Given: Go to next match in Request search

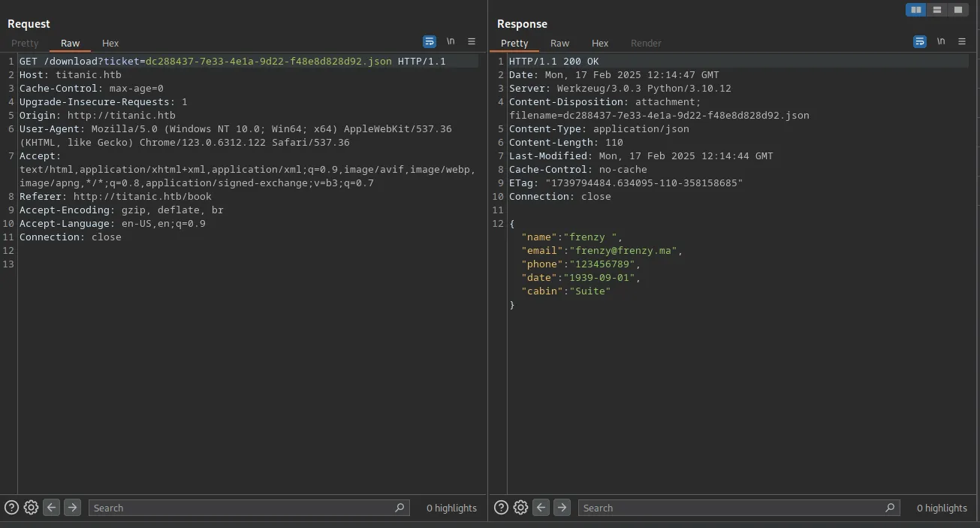Looking at the screenshot, I should click(72, 508).
